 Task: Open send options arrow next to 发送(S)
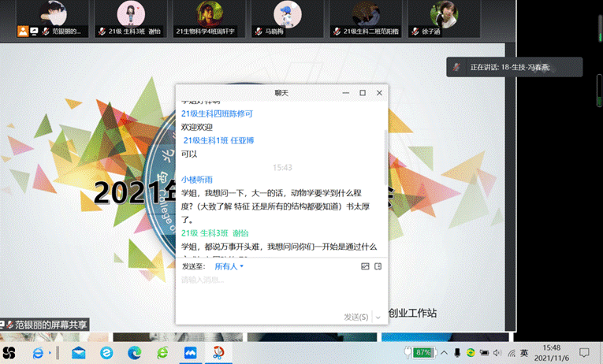(378, 317)
